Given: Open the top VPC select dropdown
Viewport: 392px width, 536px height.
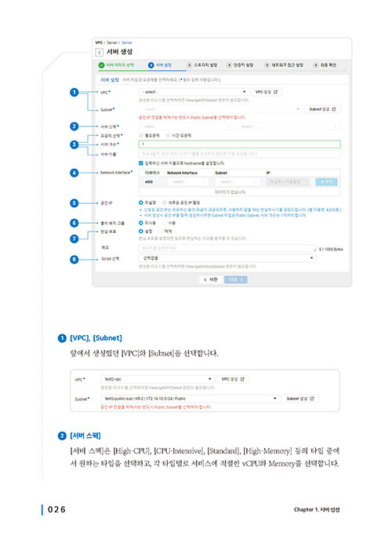Looking at the screenshot, I should 194,92.
